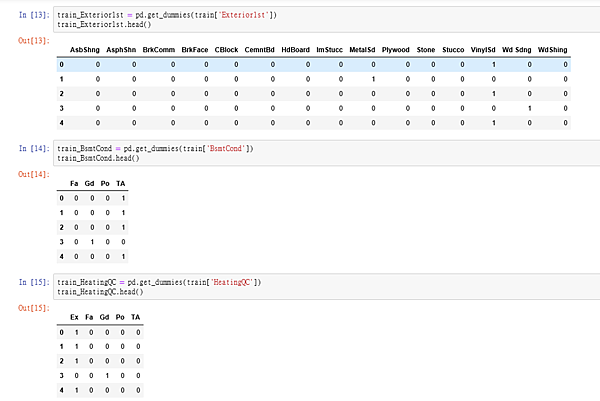Click the AsbShng column header
600x401 pixels.
85,50
